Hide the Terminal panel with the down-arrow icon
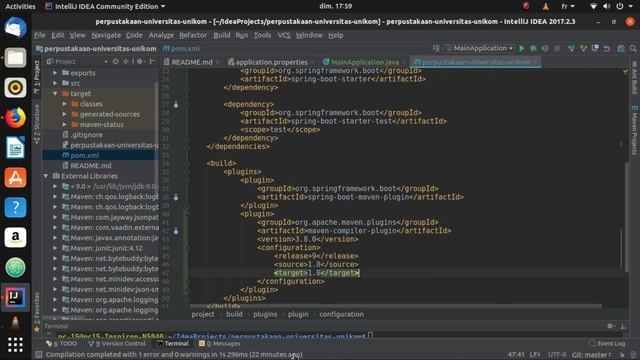 pos(623,326)
